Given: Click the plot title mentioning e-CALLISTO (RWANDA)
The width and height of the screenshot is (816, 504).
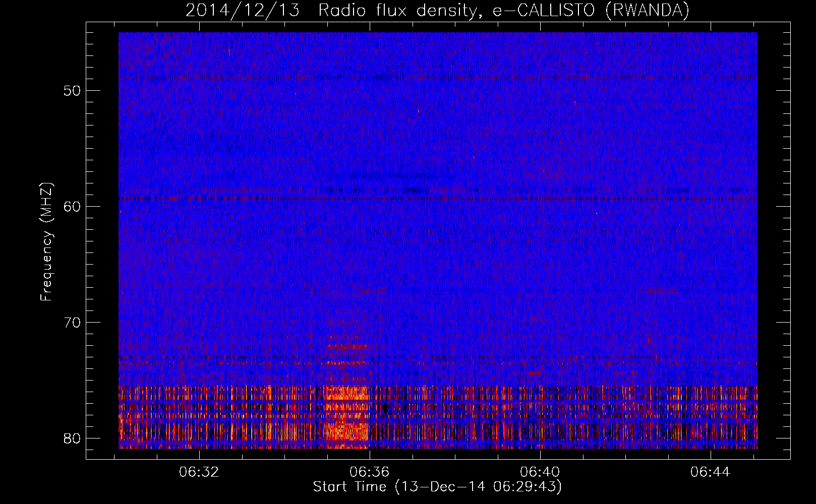Looking at the screenshot, I should (437, 10).
